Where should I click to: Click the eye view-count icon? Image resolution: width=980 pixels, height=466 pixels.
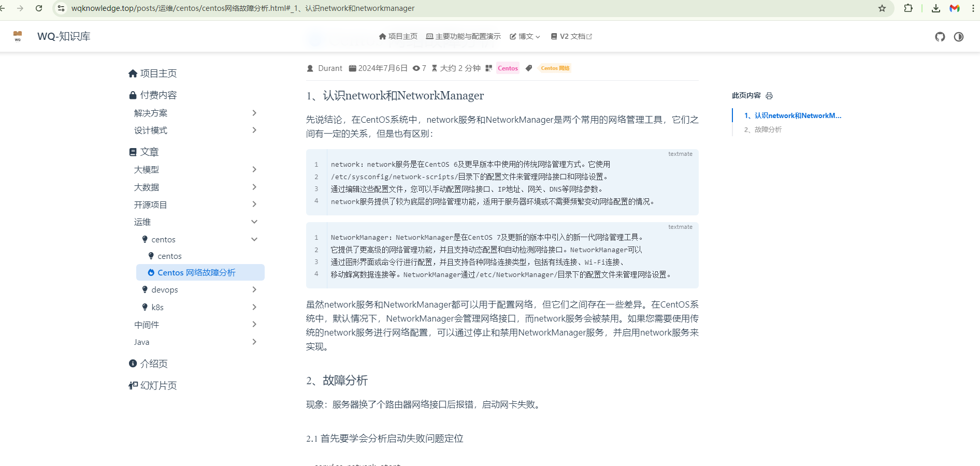416,68
